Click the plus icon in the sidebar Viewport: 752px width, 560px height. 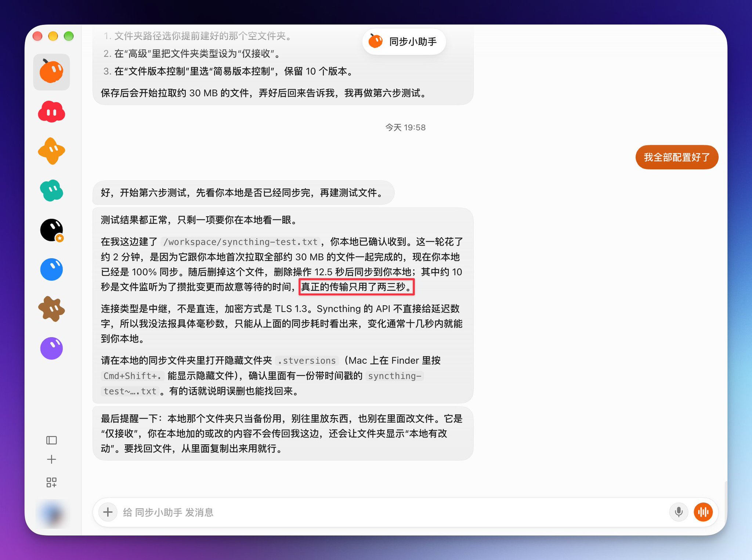[51, 459]
